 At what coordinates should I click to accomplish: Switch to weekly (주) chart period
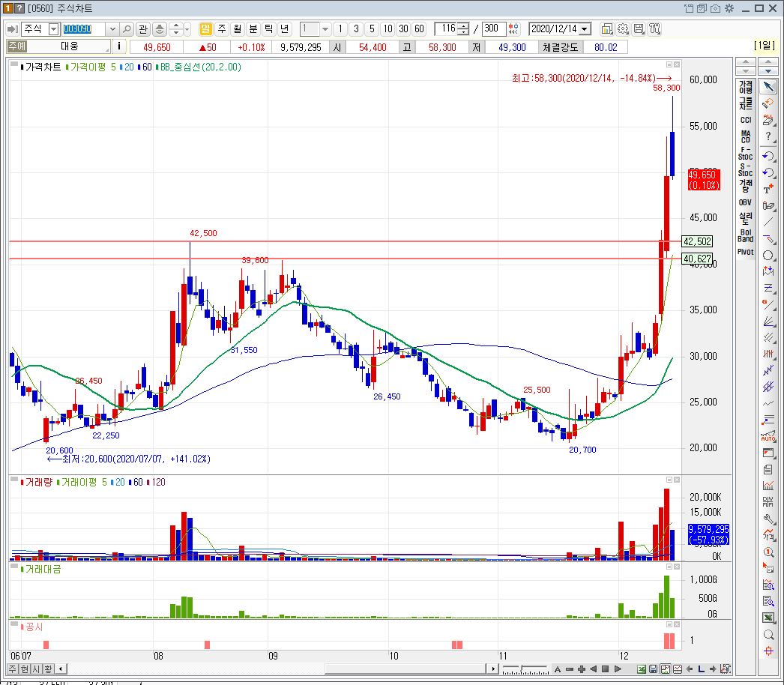click(222, 29)
